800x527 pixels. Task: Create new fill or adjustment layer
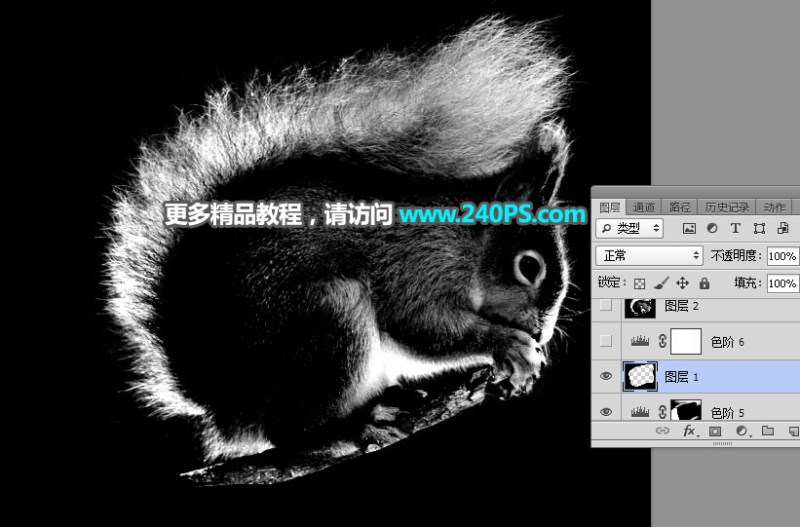pos(742,431)
